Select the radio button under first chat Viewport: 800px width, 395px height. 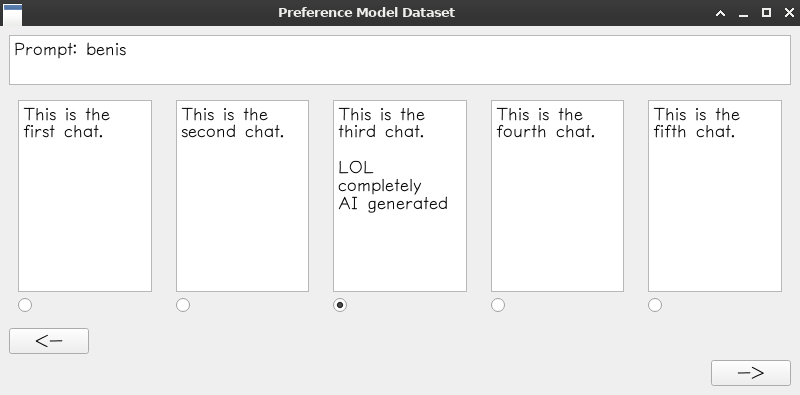pyautogui.click(x=25, y=305)
